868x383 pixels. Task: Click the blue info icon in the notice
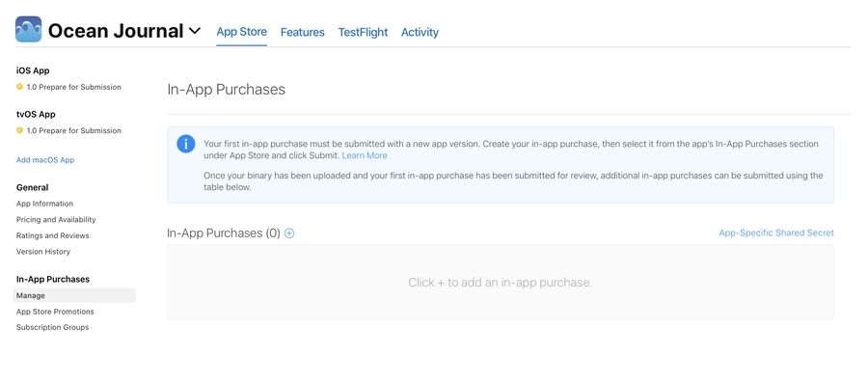(x=186, y=144)
